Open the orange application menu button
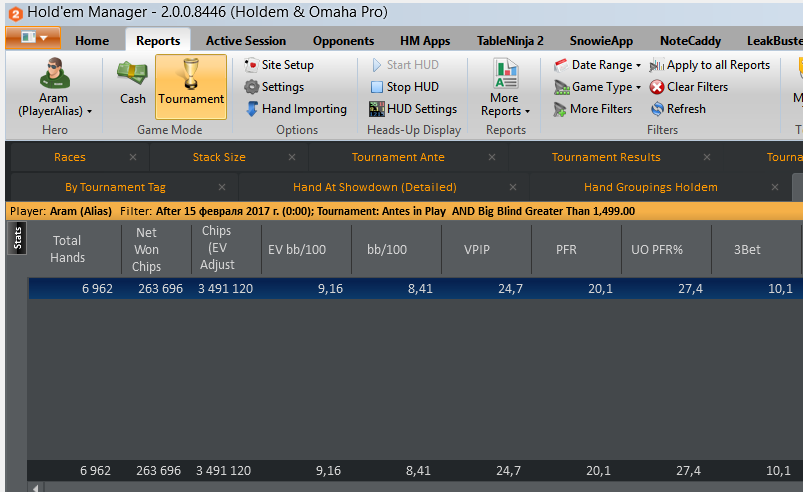The height and width of the screenshot is (492, 803). pos(33,38)
